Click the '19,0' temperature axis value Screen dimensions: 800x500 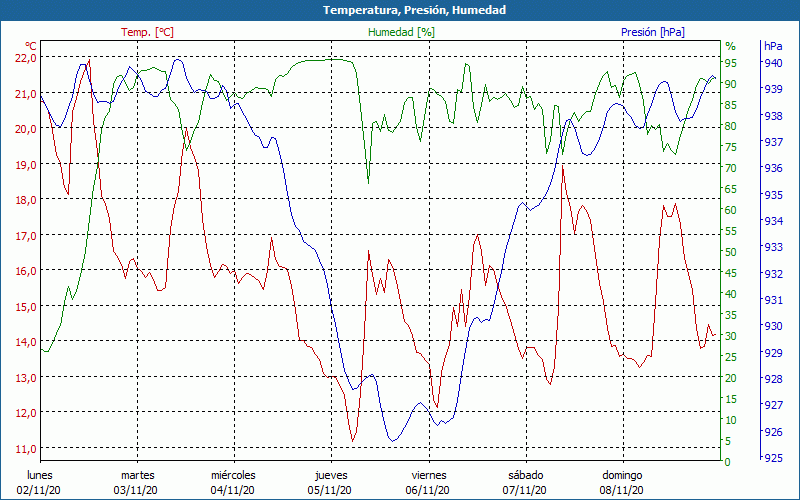point(26,165)
